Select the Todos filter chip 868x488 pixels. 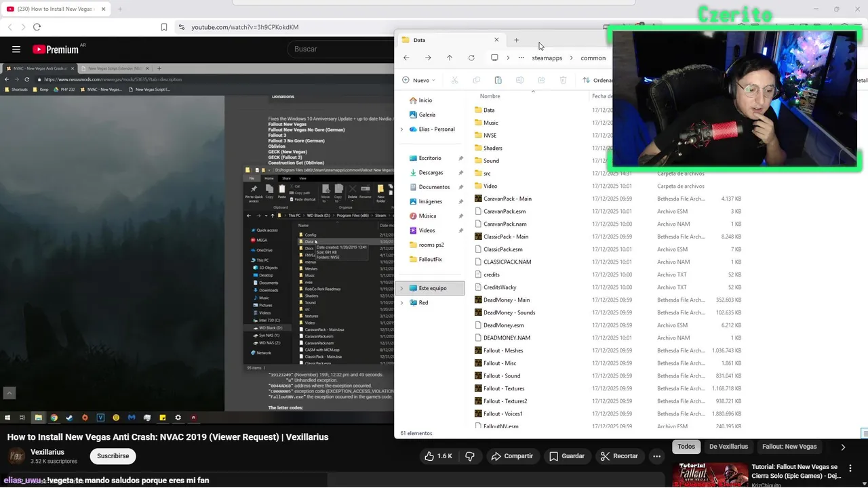point(686,447)
